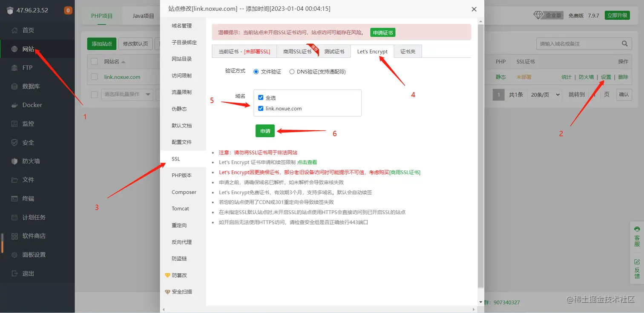Image resolution: width=644 pixels, height=313 pixels.
Task: Select DNS验证 verification method
Action: (292, 72)
